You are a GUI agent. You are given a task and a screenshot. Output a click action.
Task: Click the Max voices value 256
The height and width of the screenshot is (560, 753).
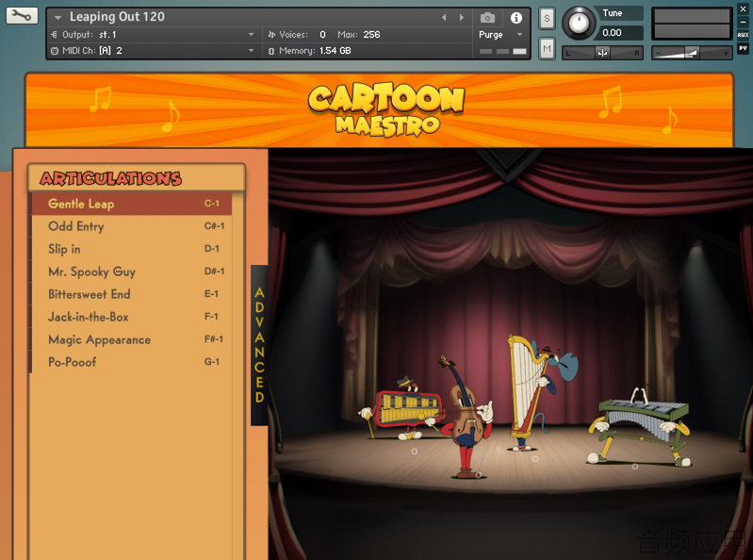click(371, 35)
